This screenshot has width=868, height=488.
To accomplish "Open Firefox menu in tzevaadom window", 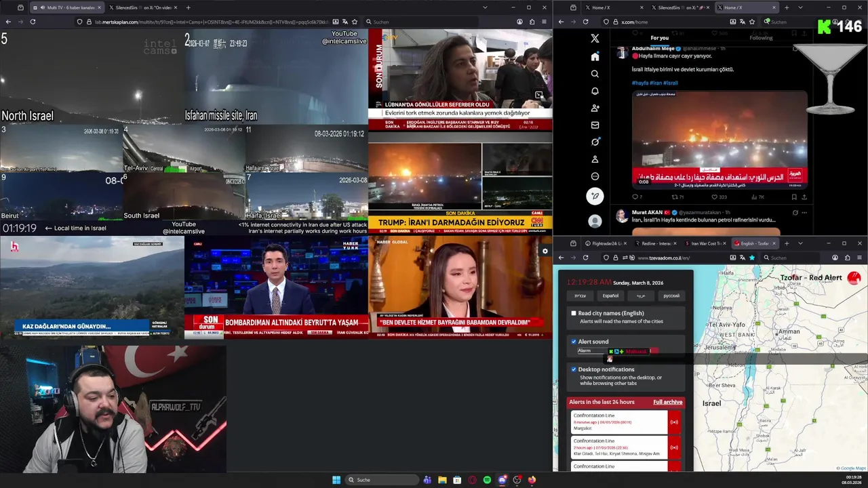I will pyautogui.click(x=859, y=258).
